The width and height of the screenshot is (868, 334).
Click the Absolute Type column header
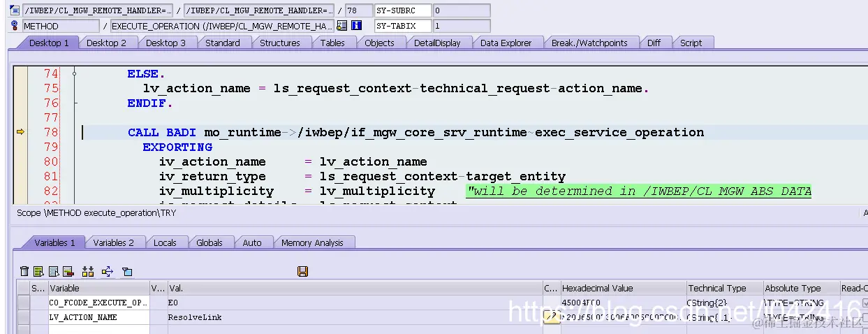tap(801, 288)
